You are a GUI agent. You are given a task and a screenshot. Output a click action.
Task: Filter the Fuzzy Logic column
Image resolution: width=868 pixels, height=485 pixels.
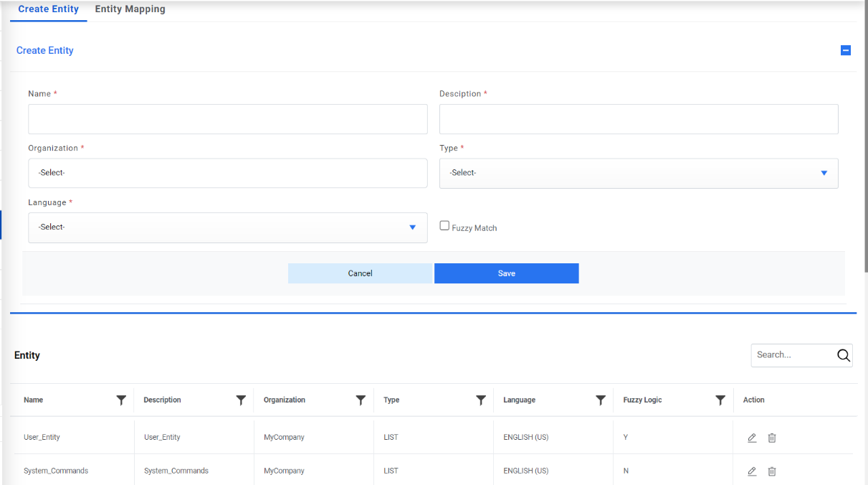(720, 400)
